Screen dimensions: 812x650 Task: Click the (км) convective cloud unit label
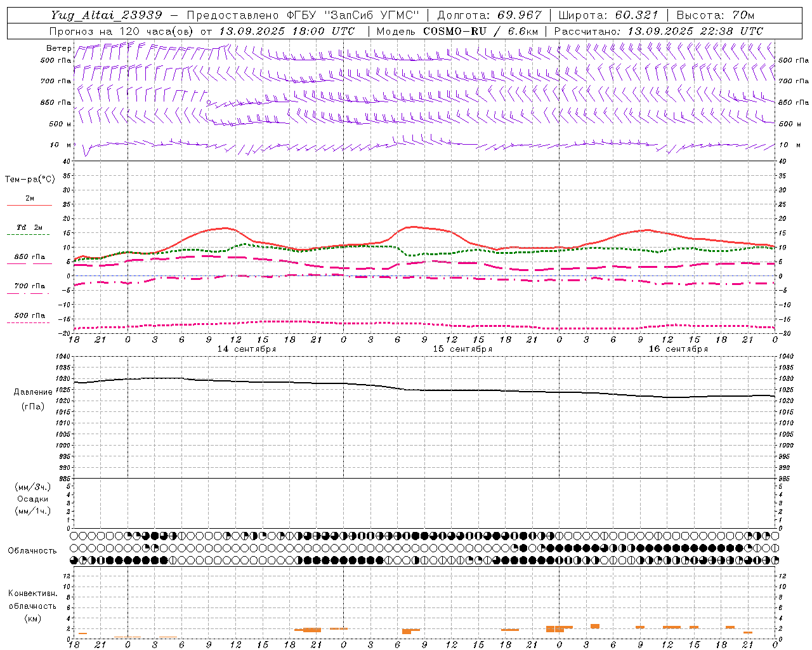coord(33,618)
